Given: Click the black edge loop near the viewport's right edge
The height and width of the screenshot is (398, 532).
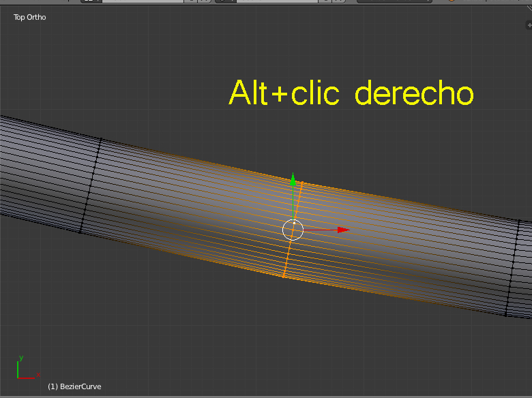Looking at the screenshot, I should tap(512, 268).
